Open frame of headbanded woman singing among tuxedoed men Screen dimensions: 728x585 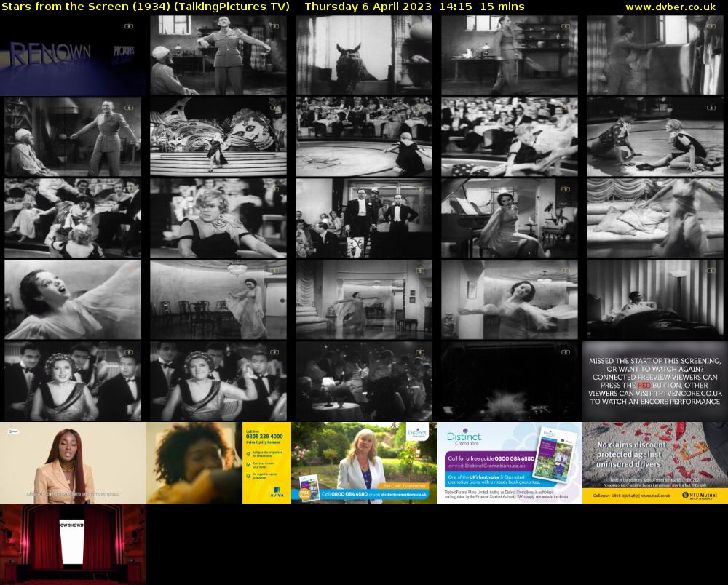coord(73,381)
